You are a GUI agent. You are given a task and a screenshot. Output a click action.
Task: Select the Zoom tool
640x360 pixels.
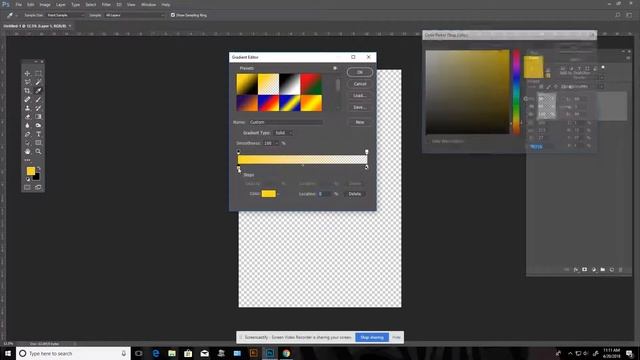(x=38, y=151)
